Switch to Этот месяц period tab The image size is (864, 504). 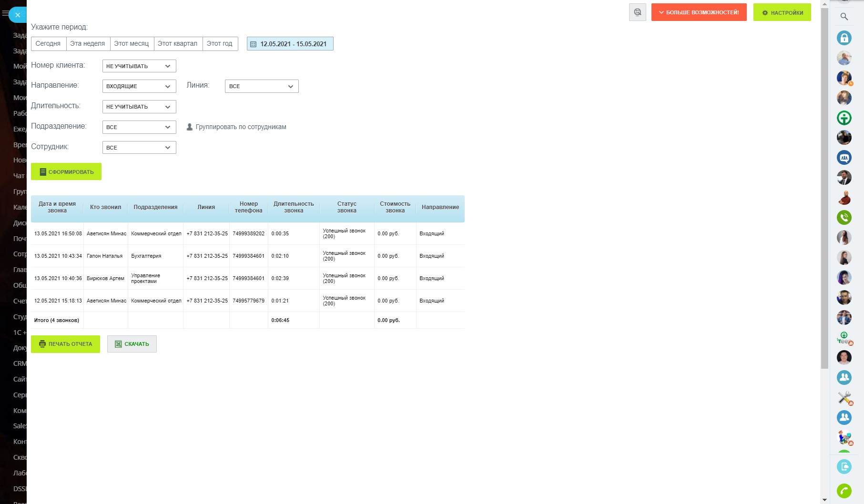point(132,44)
